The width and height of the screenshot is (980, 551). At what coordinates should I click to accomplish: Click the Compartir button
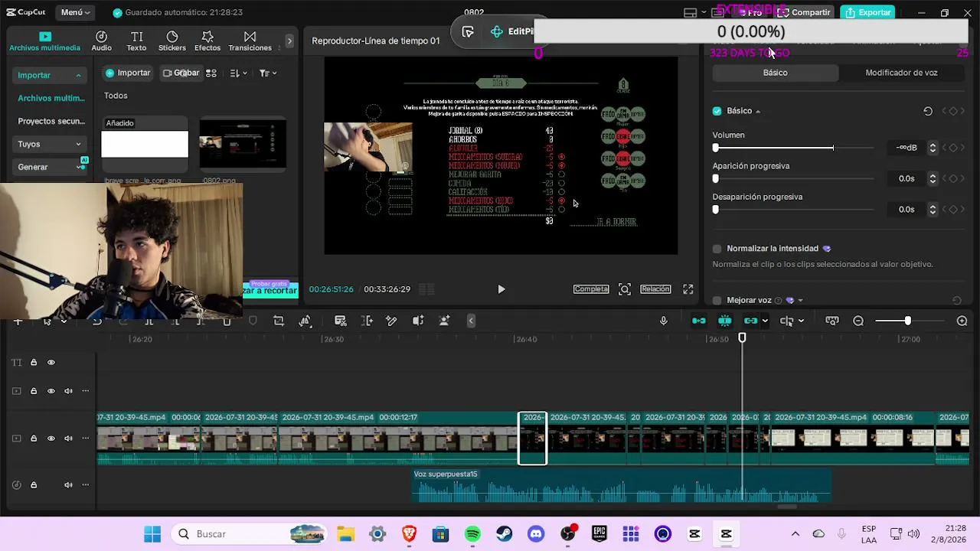pos(805,12)
